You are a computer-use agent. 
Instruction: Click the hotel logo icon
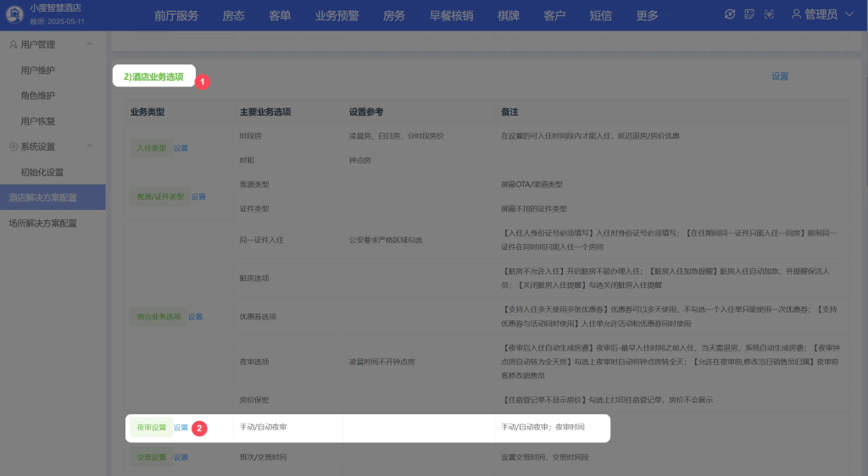(14, 14)
